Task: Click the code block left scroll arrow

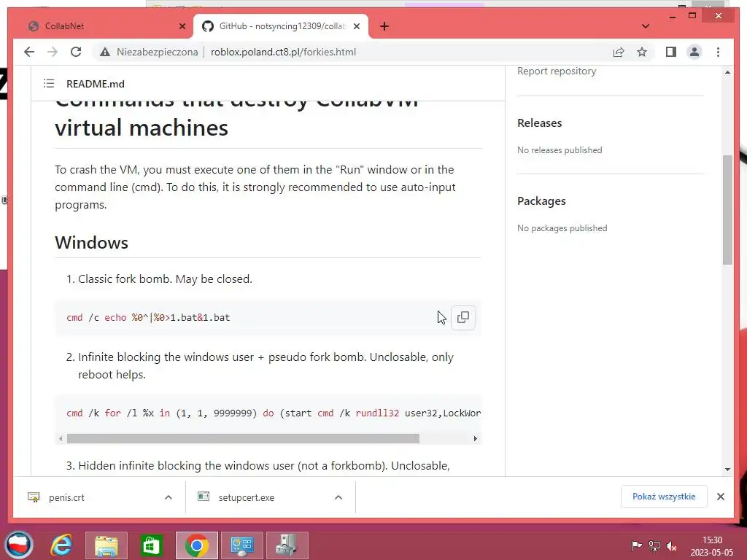Action: [x=61, y=438]
